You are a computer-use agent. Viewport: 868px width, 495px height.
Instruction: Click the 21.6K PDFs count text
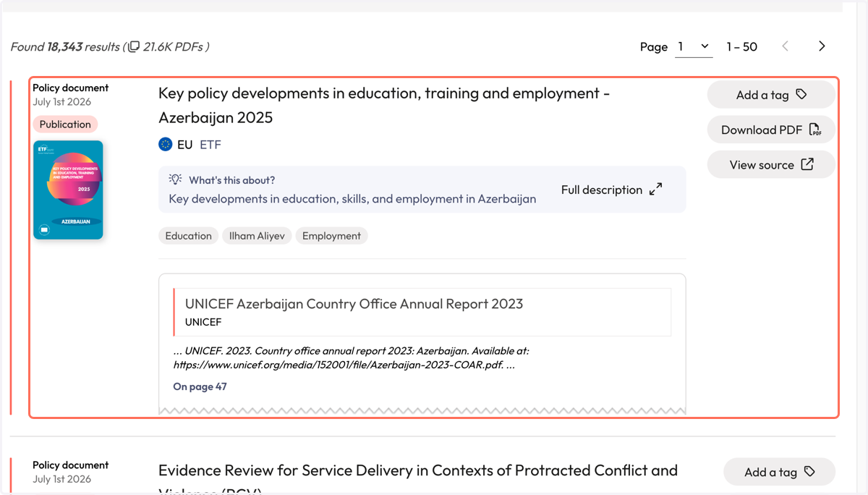click(x=174, y=47)
